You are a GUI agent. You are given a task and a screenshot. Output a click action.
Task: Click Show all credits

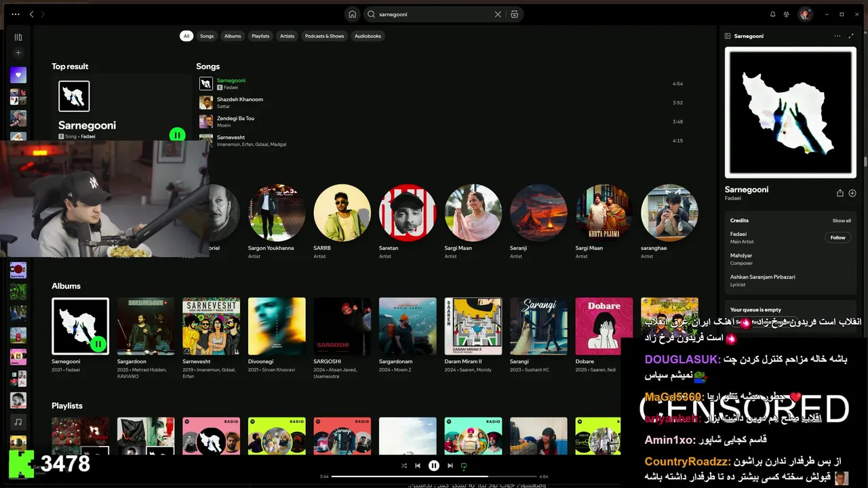[842, 220]
